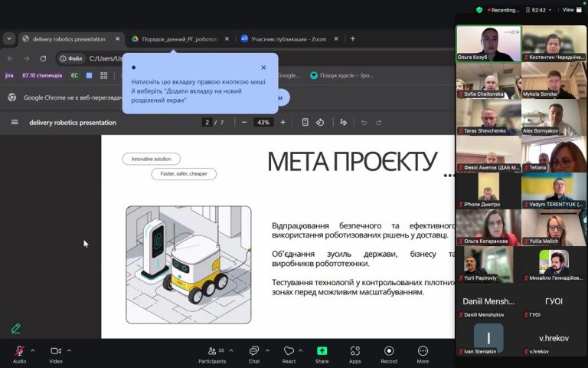Close the split screen tip popup
Screen dimensions: 588x368
click(263, 67)
